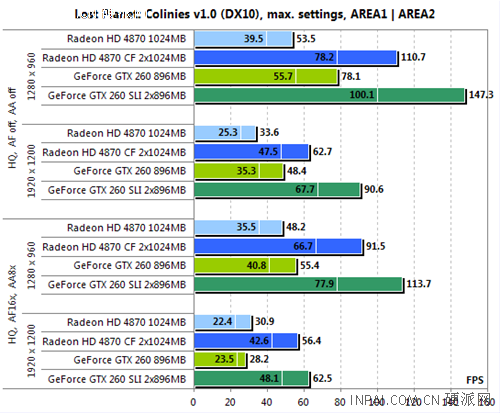Select the 25.3 value inside the bar
The image size is (500, 413).
[228, 132]
